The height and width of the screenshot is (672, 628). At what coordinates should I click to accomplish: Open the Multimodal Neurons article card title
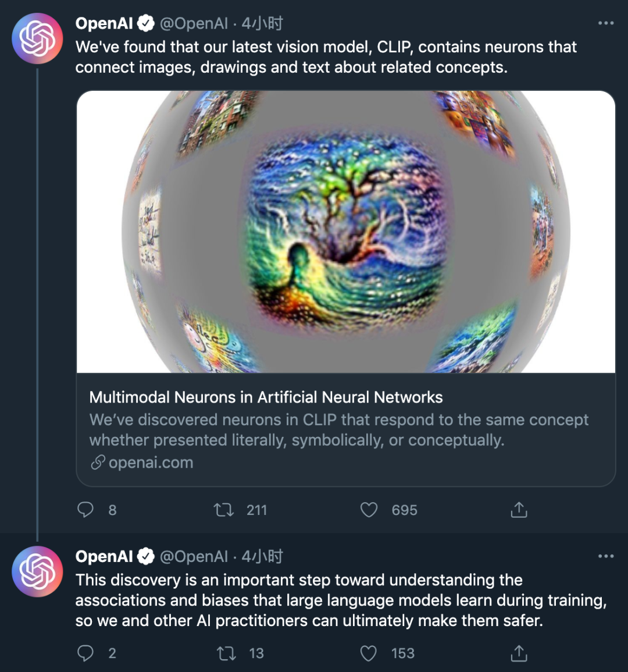tap(266, 397)
